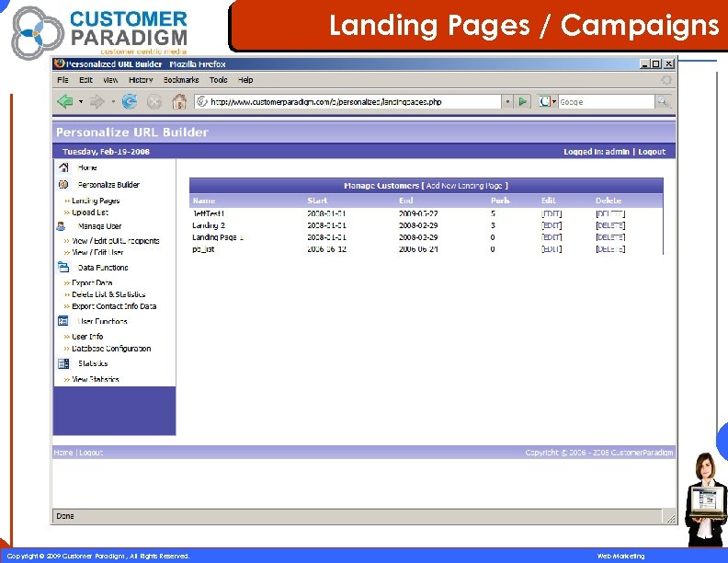Click EDIT for the JeffTest1 row
This screenshot has height=563, width=728.
552,213
